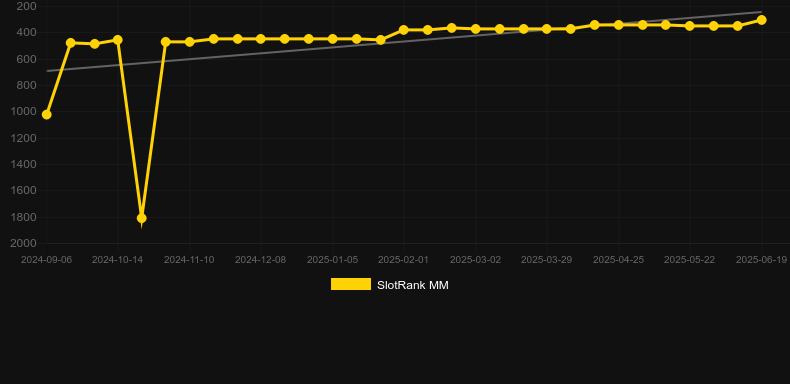Image resolution: width=790 pixels, height=384 pixels.
Task: Click the data point above 2025-03-02
Action: [x=475, y=29]
